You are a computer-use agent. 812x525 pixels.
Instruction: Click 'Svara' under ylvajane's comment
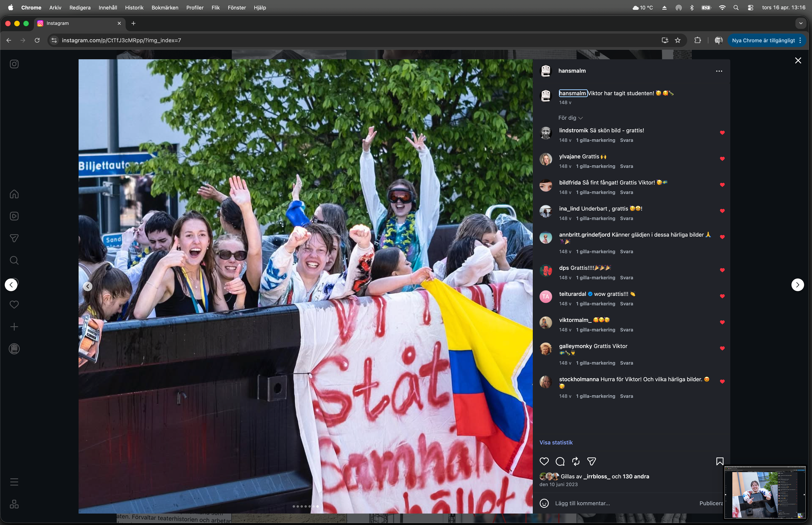pos(626,166)
